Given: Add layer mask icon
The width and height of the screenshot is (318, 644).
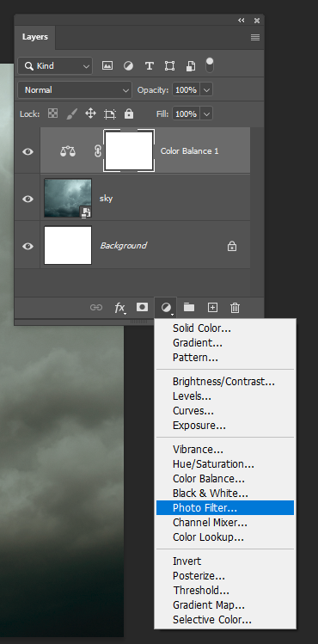Looking at the screenshot, I should (x=142, y=307).
